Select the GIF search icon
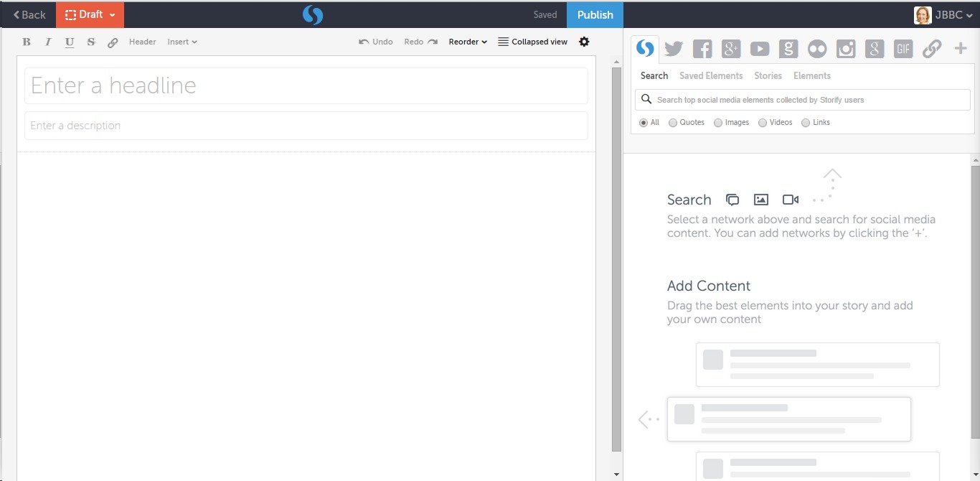Viewport: 980px width, 481px height. [x=903, y=49]
